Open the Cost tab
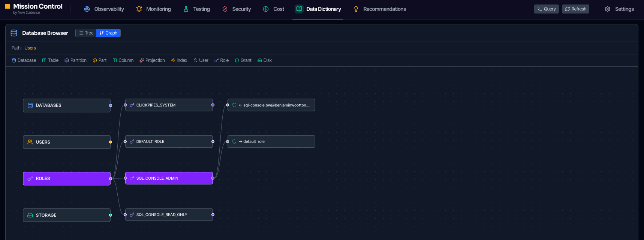Viewport: 644px width, 240px height. [274, 9]
